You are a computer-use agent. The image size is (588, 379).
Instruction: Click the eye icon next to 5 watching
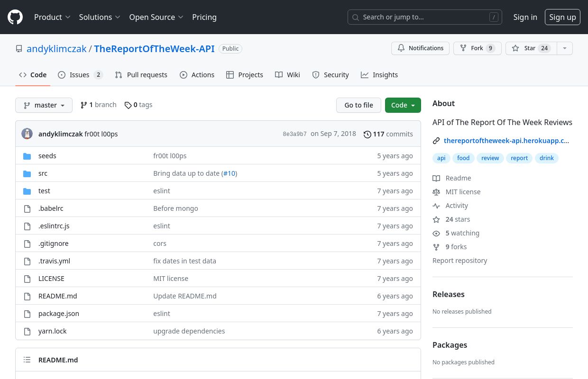(x=436, y=233)
